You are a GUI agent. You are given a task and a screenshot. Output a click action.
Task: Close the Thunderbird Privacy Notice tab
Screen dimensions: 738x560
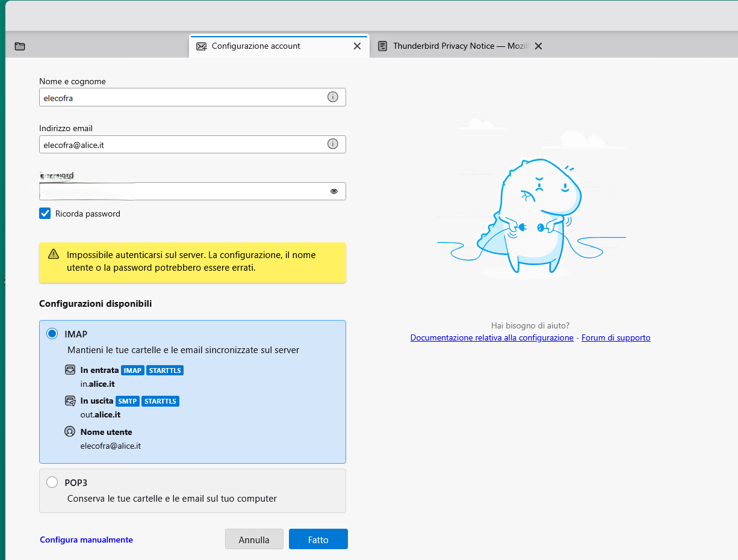tap(539, 46)
